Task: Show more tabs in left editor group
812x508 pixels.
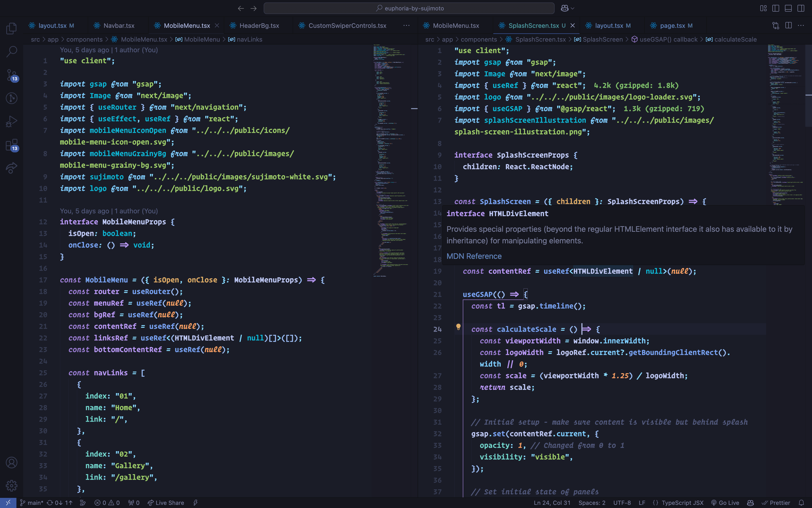Action: point(406,26)
